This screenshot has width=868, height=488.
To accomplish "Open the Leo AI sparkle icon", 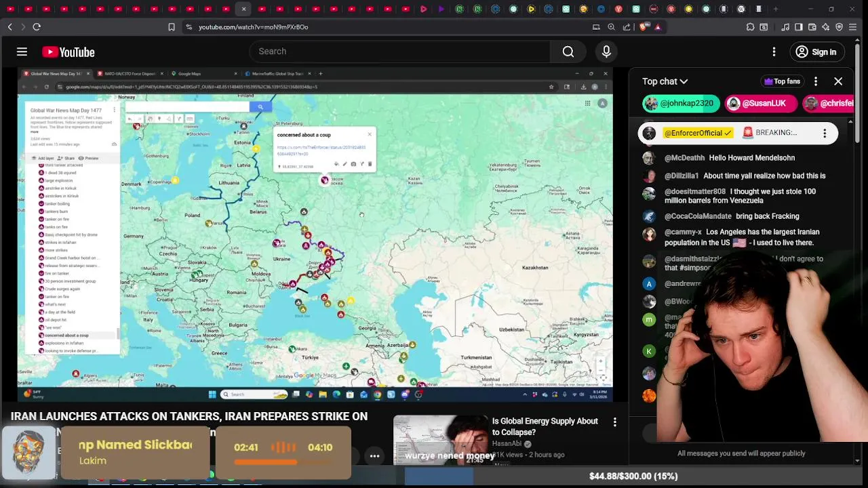I will coord(826,27).
